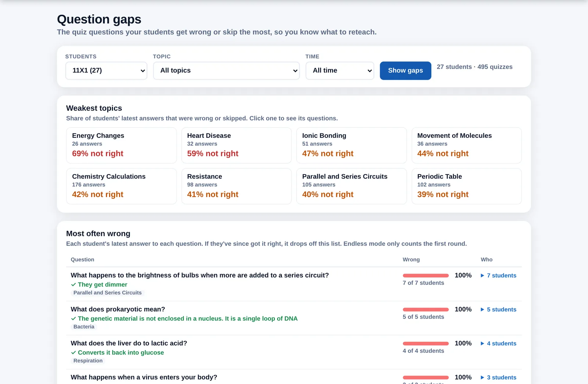
Task: Expand the 7 students disclosure
Action: [498, 276]
